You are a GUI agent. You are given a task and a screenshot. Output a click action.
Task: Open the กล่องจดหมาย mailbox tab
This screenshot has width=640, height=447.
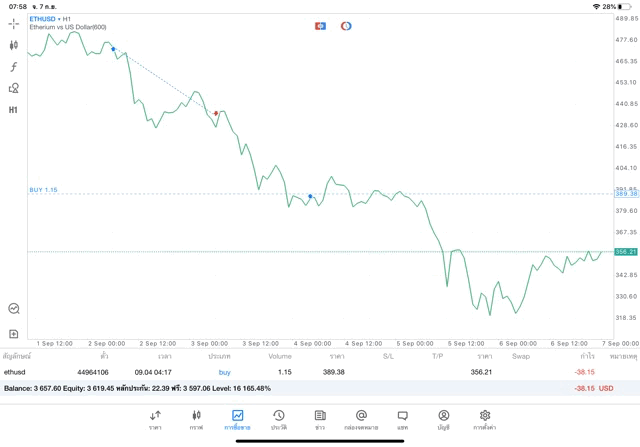361,420
